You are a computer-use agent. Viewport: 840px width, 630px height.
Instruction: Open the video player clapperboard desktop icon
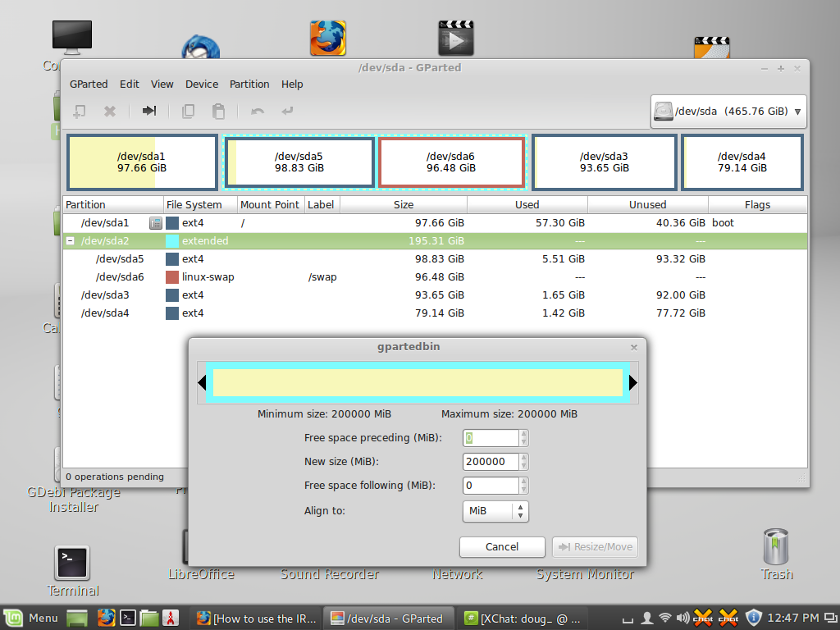click(x=456, y=38)
